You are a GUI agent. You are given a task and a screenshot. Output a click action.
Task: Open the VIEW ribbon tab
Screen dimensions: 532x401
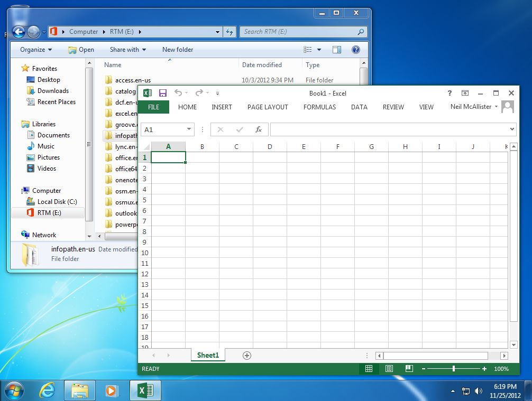426,107
